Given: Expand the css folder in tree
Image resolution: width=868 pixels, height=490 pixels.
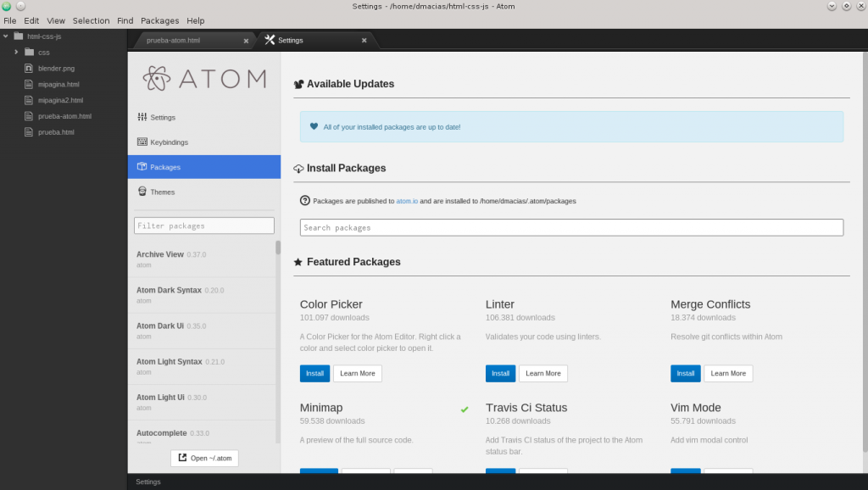Looking at the screenshot, I should pyautogui.click(x=16, y=53).
